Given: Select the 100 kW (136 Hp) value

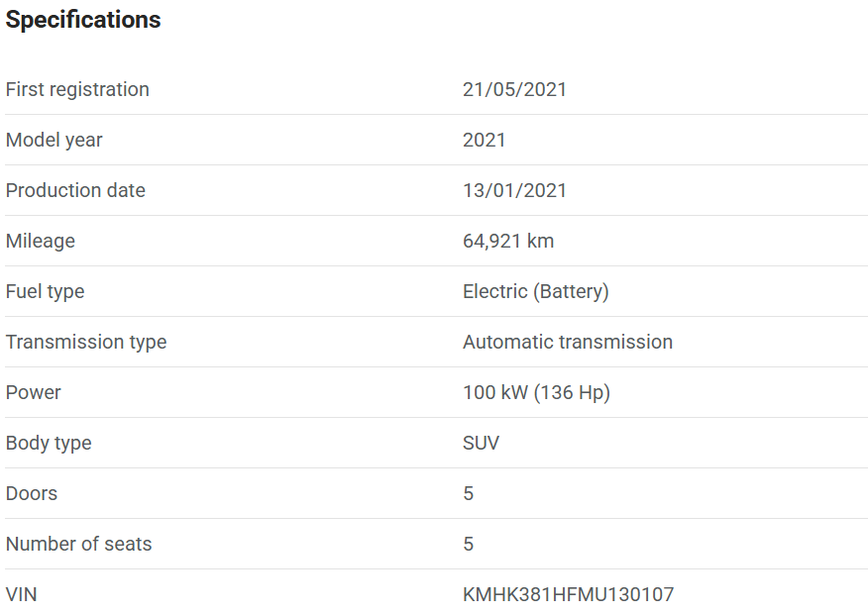Looking at the screenshot, I should 536,392.
